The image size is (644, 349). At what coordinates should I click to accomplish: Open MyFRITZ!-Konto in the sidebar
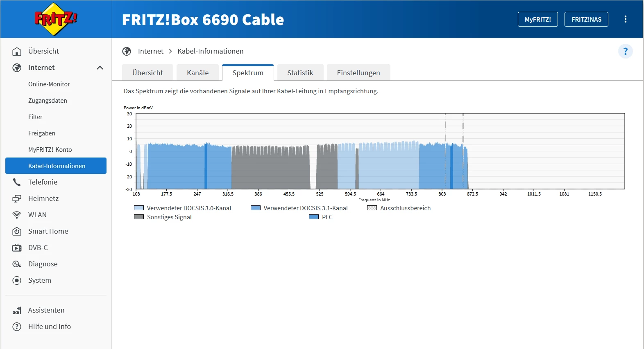[x=50, y=149]
